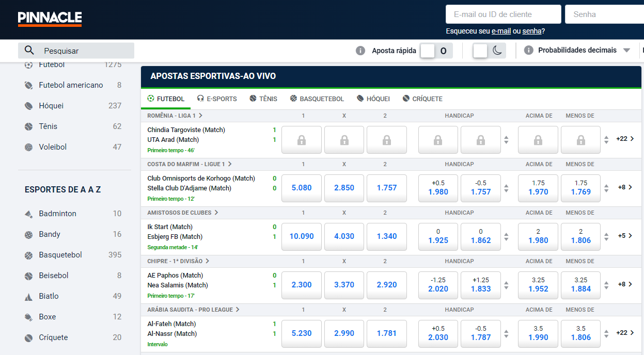
Task: Click the Futebol americano sidebar icon
Action: (x=28, y=85)
